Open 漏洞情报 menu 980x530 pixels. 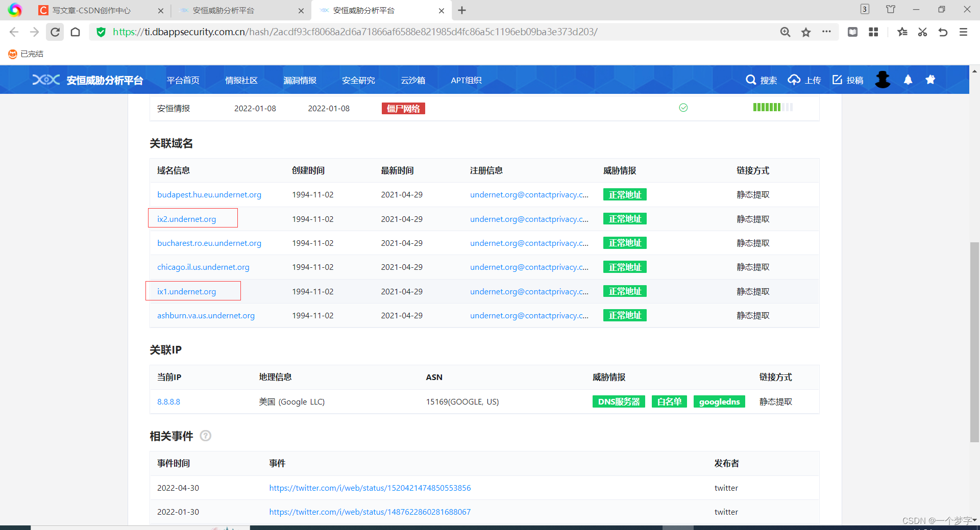tap(300, 81)
